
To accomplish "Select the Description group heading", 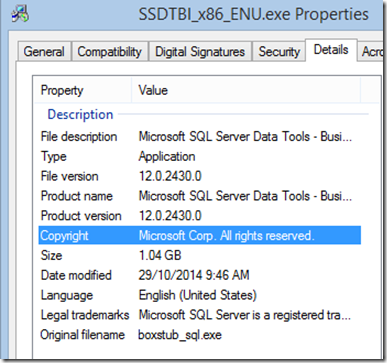I will point(80,114).
